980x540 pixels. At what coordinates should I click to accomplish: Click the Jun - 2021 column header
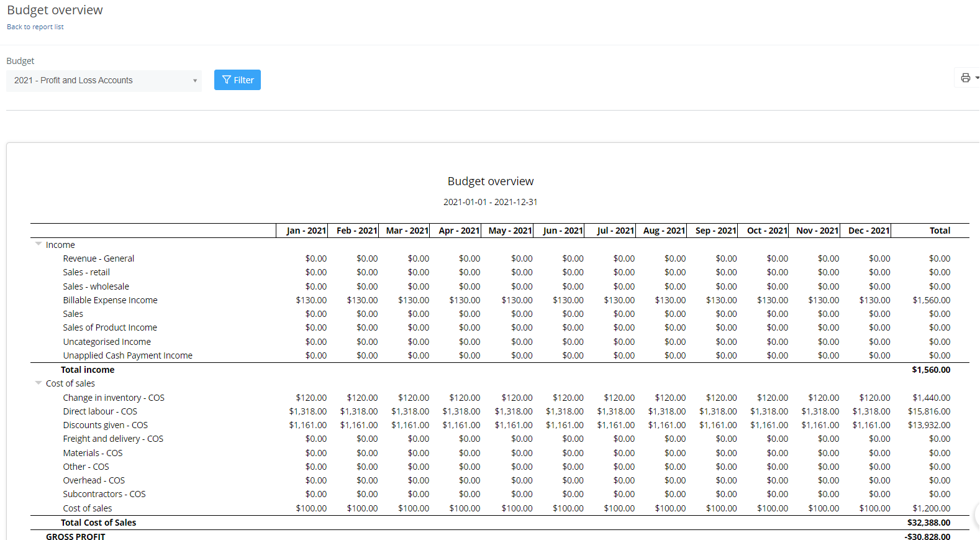pos(558,231)
